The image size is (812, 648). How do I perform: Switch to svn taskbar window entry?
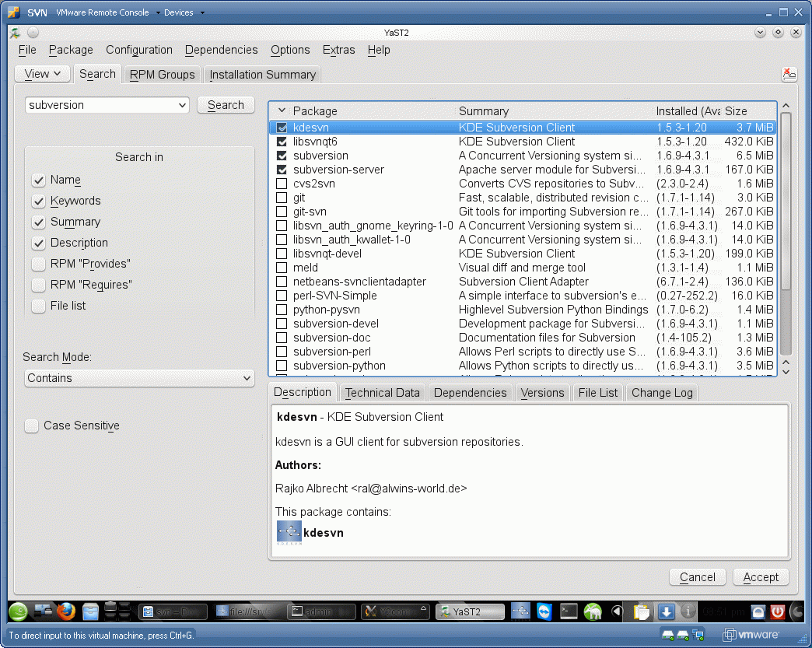173,611
